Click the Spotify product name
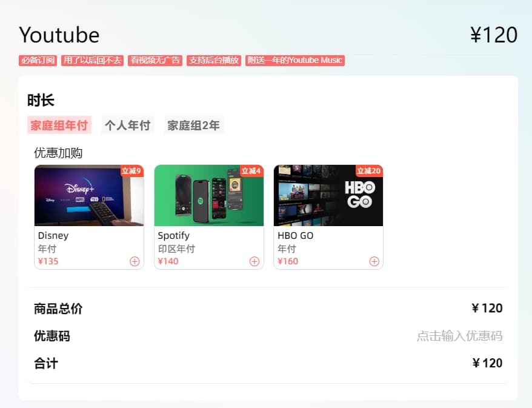 [x=174, y=236]
